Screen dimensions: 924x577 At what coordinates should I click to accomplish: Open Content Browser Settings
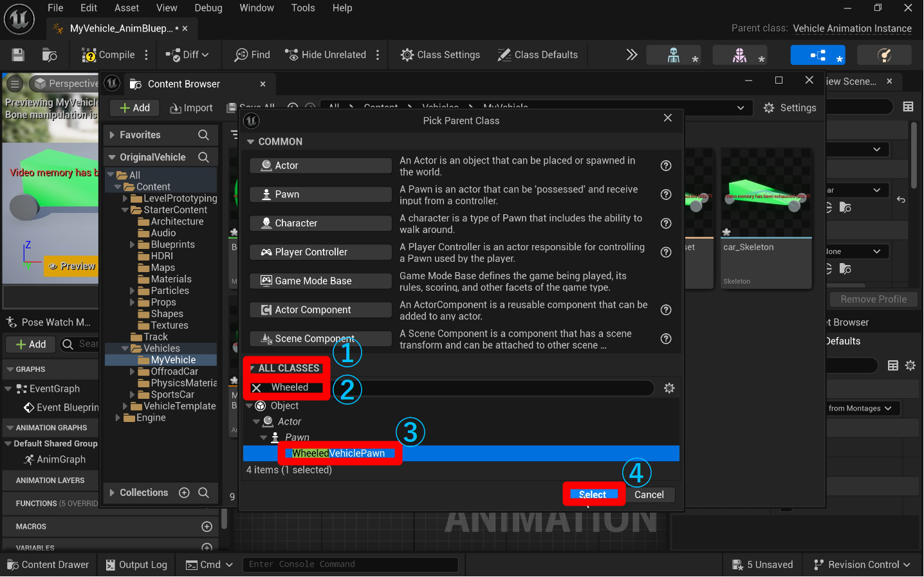[790, 108]
